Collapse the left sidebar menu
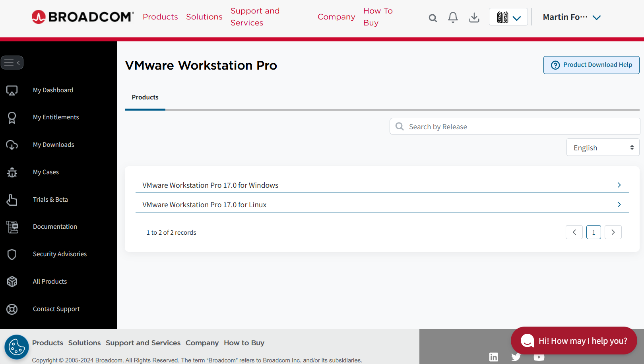 pyautogui.click(x=12, y=62)
